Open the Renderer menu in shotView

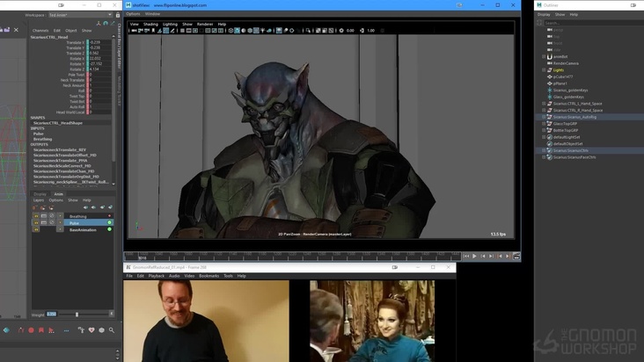pyautogui.click(x=205, y=24)
